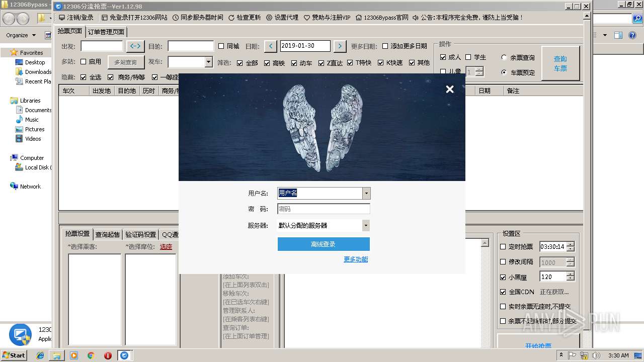Click the 离线登录 button
644x362 pixels.
pos(324,244)
